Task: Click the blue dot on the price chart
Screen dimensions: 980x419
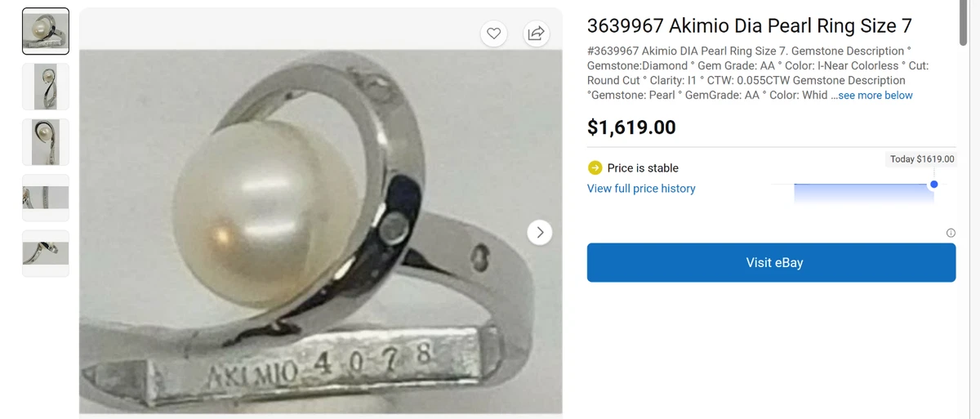Action: click(934, 185)
